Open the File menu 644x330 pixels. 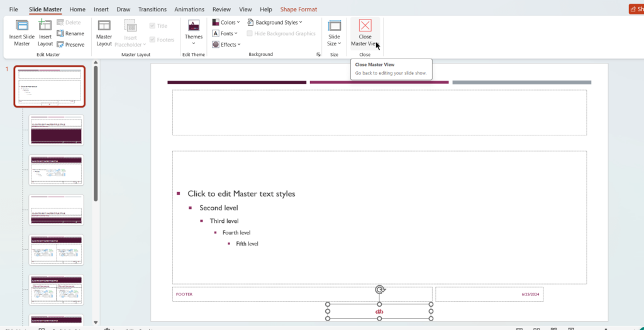[14, 9]
